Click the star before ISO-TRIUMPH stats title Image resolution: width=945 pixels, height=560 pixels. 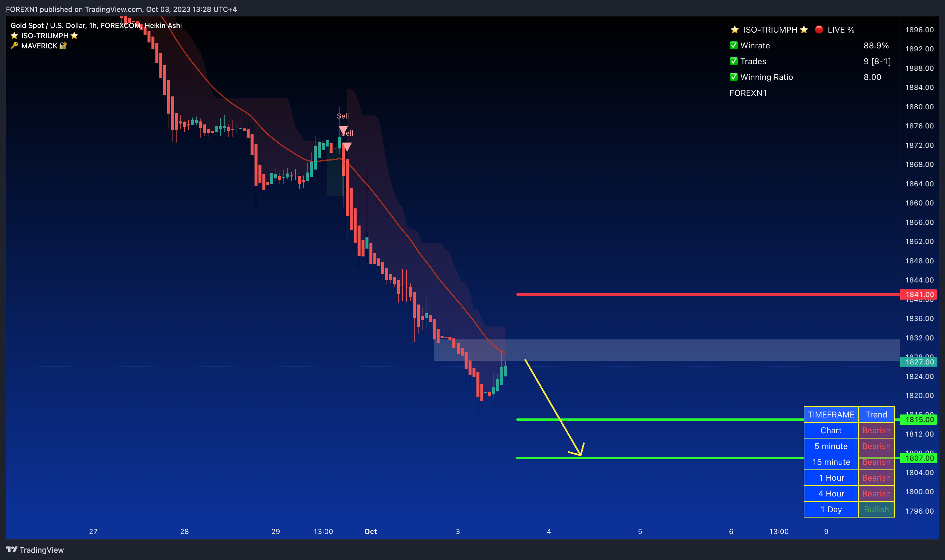734,29
